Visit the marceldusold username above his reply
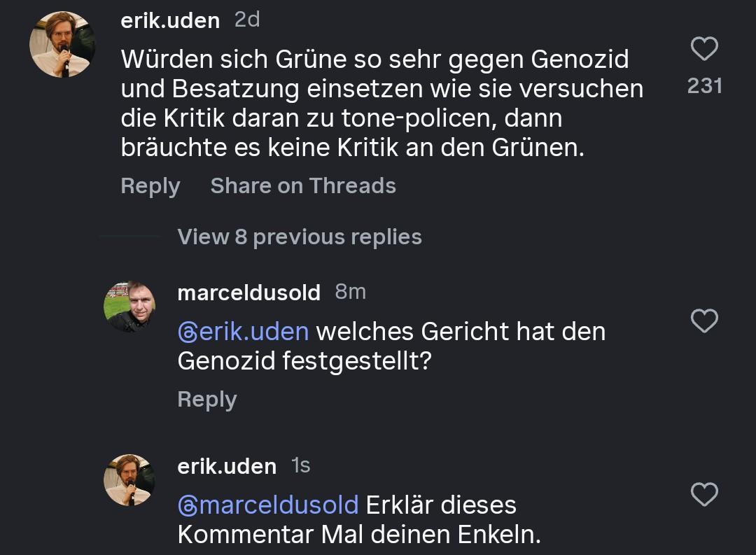The height and width of the screenshot is (555, 756). [x=248, y=293]
